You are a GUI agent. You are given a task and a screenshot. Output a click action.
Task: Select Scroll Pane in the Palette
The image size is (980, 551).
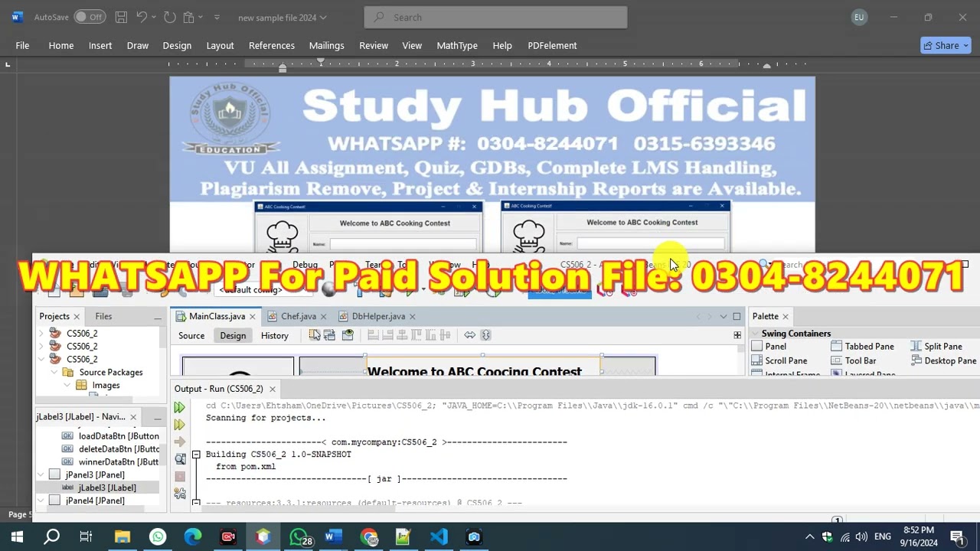pos(779,360)
